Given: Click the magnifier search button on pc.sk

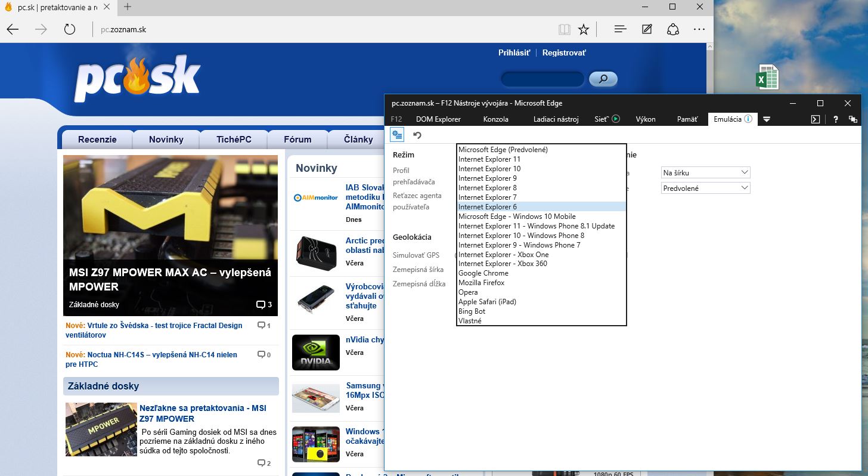Looking at the screenshot, I should pos(603,79).
